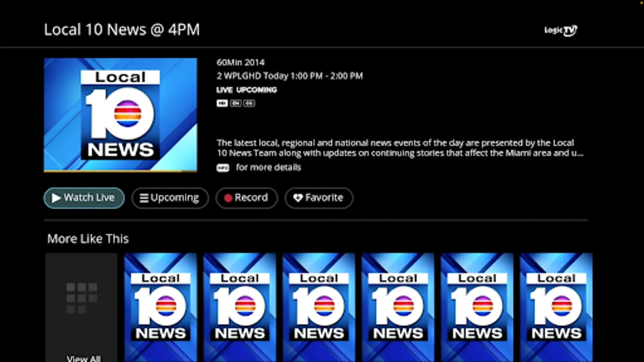This screenshot has width=644, height=362.
Task: Open the Upcoming airings list
Action: 170,198
